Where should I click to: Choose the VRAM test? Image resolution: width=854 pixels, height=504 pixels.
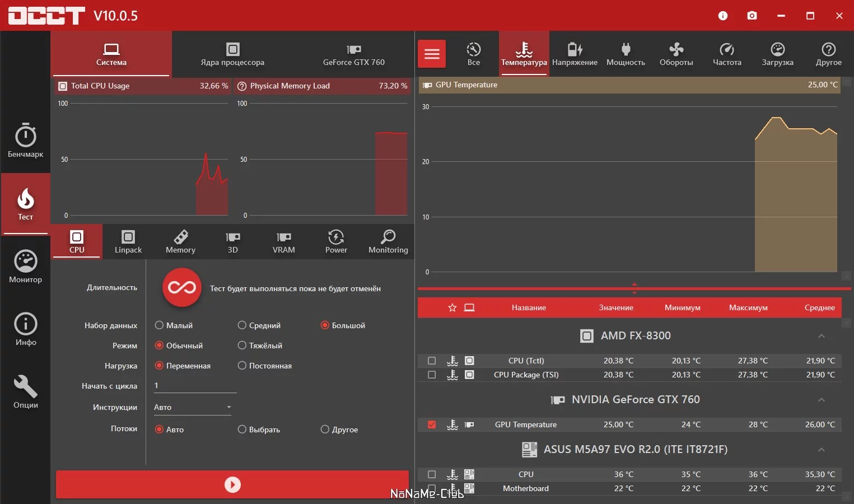(x=284, y=241)
